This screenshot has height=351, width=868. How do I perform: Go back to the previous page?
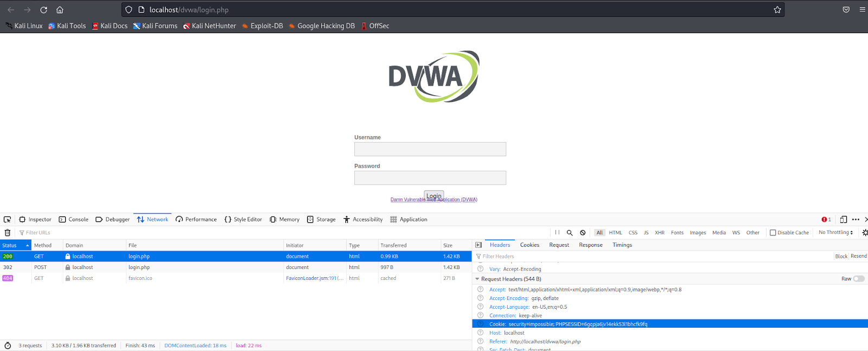(x=11, y=10)
